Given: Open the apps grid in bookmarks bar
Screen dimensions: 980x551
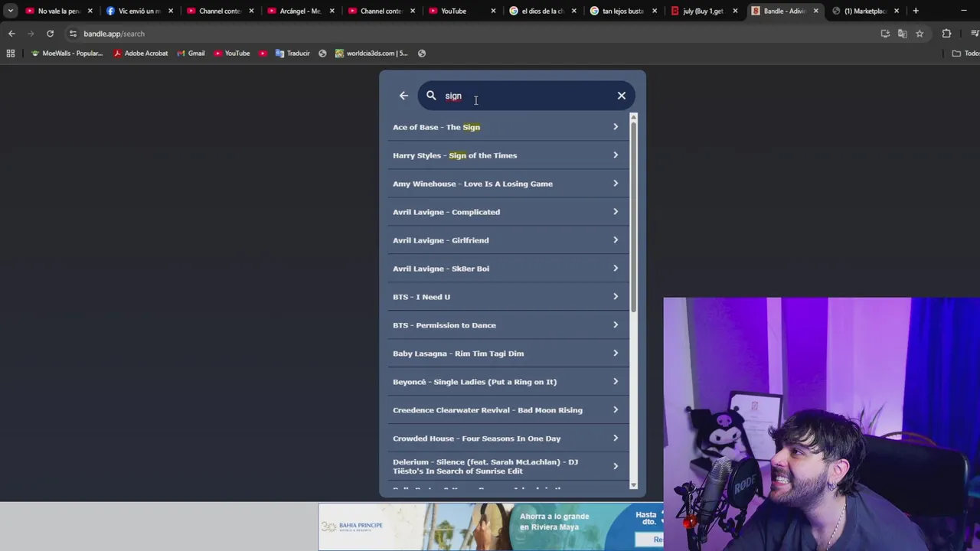Looking at the screenshot, I should (11, 54).
